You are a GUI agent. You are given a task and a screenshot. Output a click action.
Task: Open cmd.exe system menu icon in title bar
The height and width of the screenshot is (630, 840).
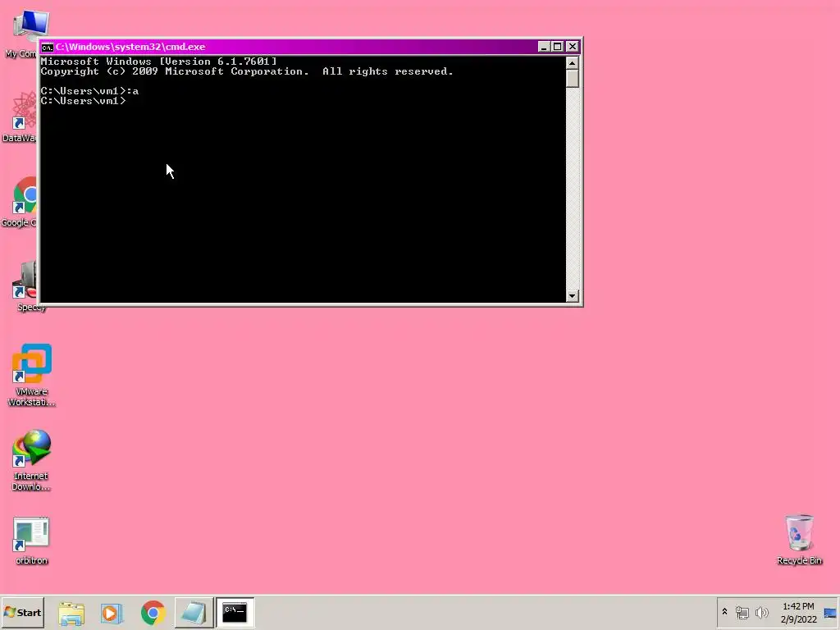coord(47,47)
